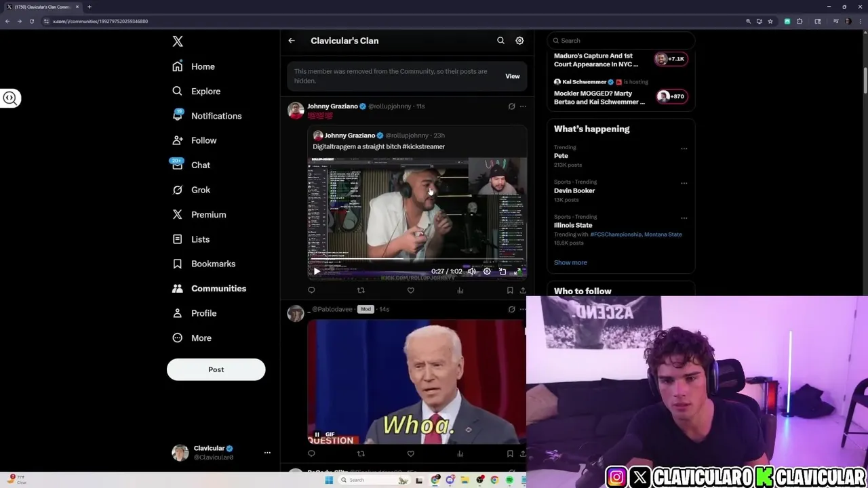Reply to Pablodavee's GIF post
This screenshot has height=488, width=868.
pos(311,453)
